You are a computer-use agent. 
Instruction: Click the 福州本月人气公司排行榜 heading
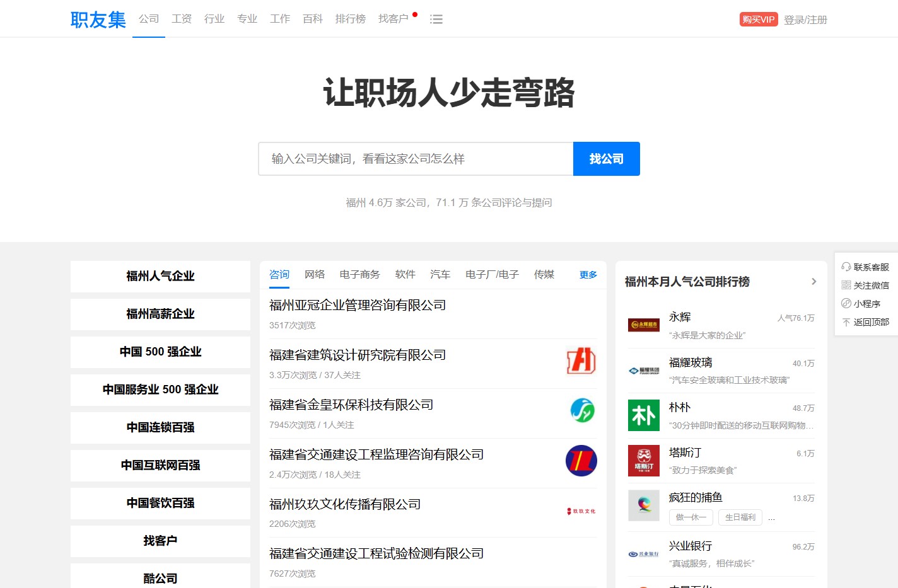[x=687, y=282]
